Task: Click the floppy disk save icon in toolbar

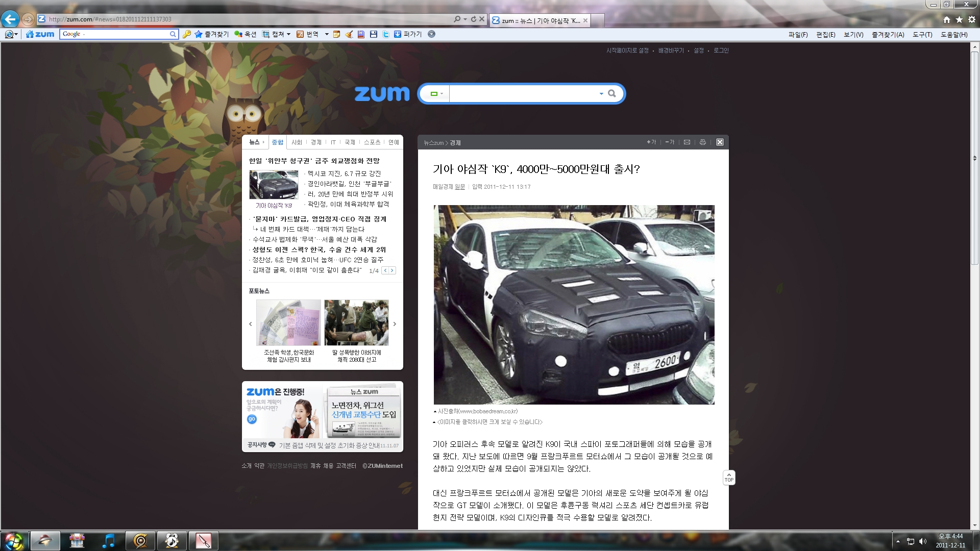Action: 374,34
